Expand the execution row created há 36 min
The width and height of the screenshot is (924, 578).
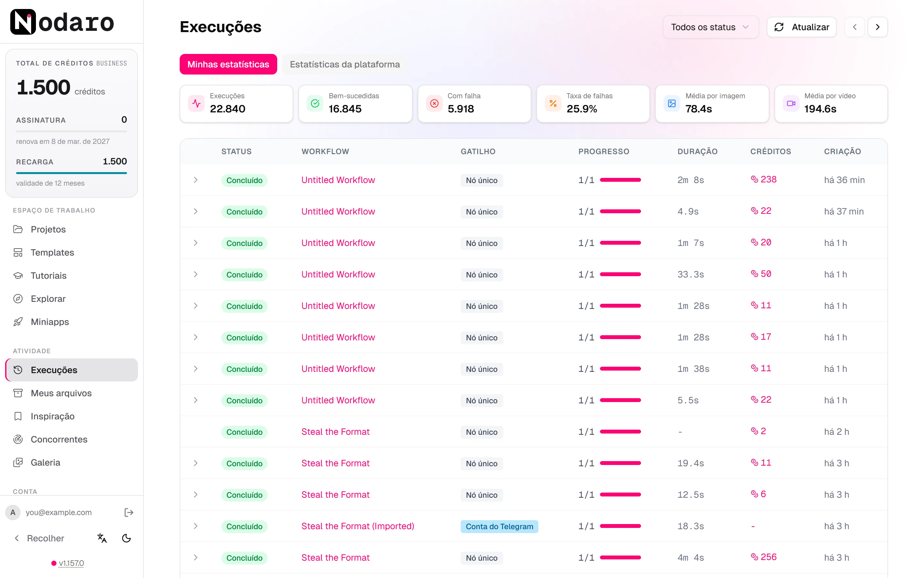click(x=195, y=180)
